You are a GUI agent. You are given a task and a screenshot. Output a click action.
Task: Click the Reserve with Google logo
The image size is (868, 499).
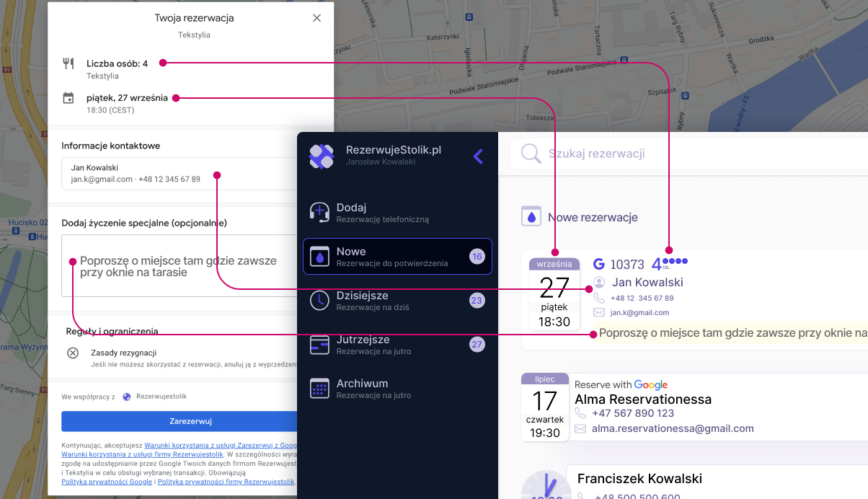621,385
